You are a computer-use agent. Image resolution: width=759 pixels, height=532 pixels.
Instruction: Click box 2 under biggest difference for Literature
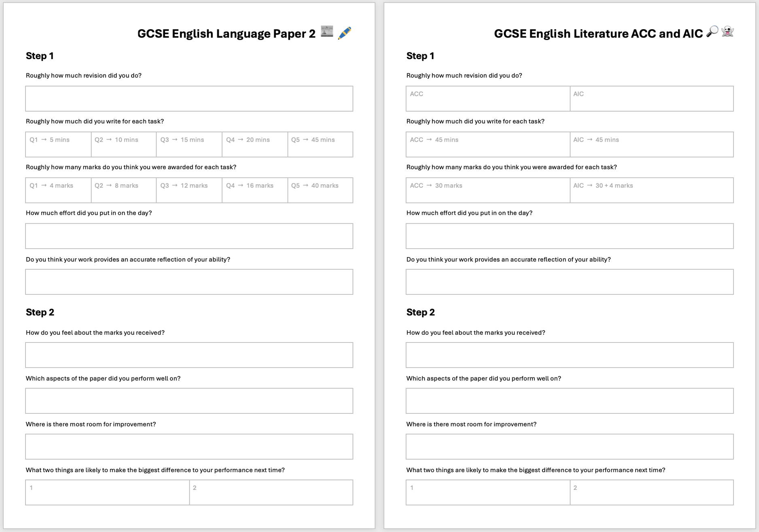click(x=652, y=492)
